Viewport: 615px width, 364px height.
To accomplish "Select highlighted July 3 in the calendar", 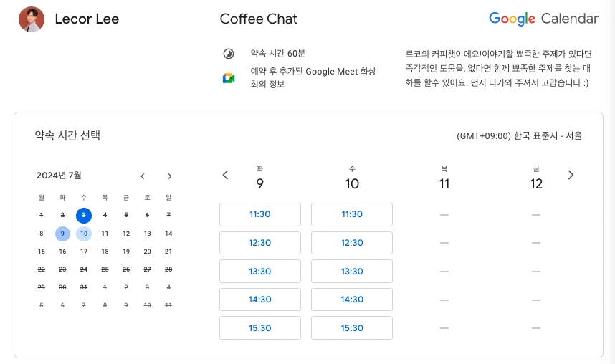I will pos(84,215).
